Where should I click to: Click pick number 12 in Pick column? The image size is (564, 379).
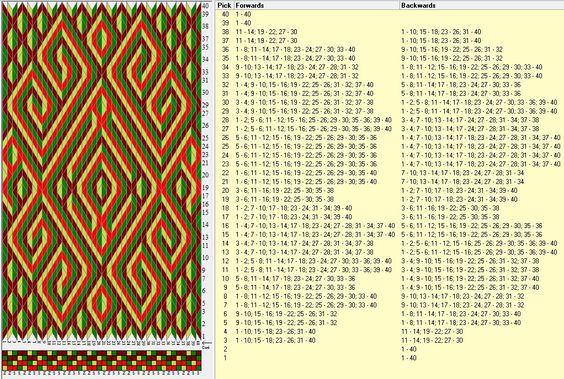[x=225, y=261]
